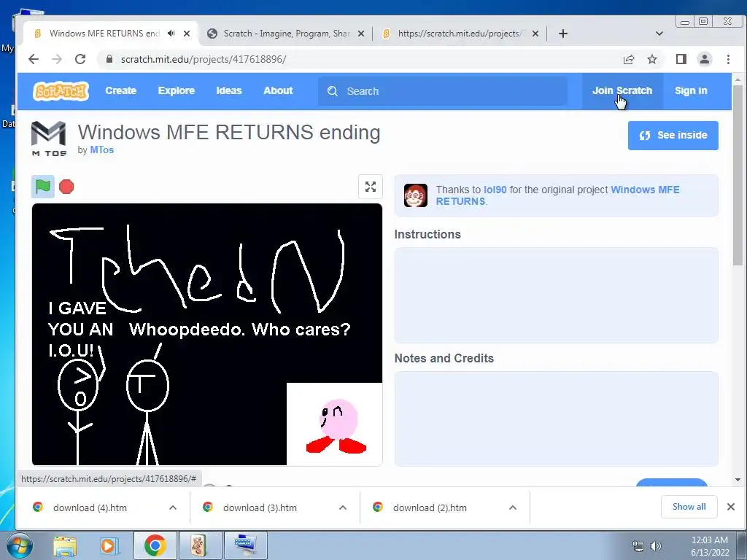
Task: Reload the current page
Action: coord(80,59)
